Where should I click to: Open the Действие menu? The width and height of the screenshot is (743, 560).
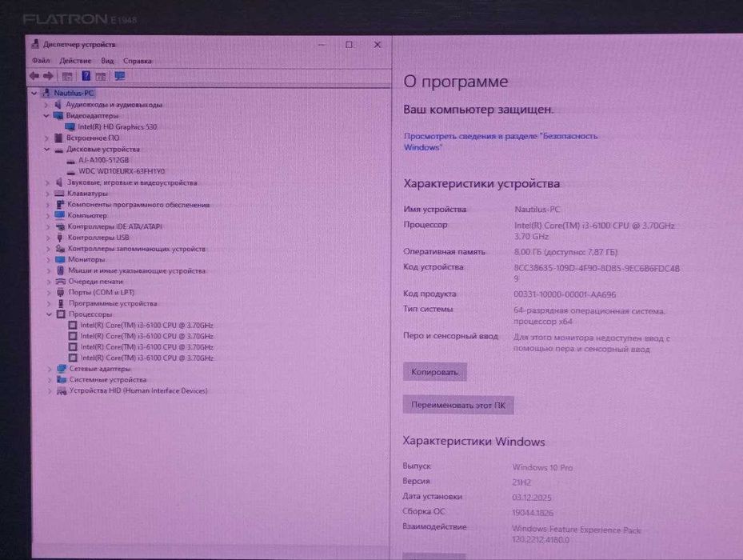75,61
